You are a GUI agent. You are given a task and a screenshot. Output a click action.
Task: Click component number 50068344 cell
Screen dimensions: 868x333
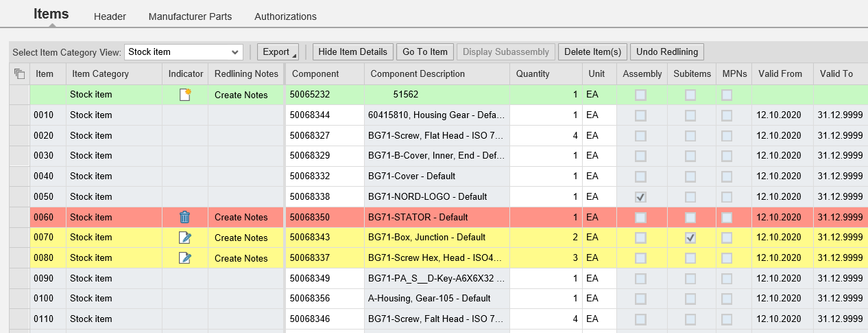click(325, 115)
